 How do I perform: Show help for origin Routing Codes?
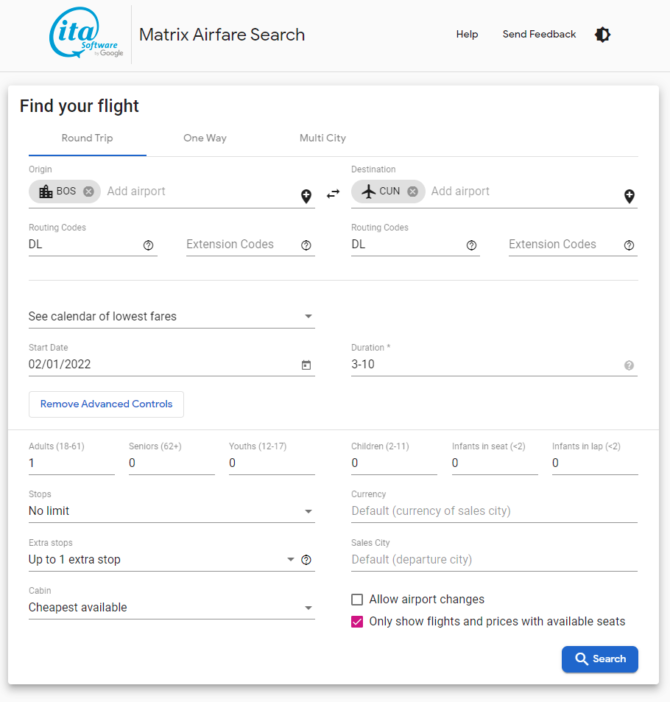(148, 245)
